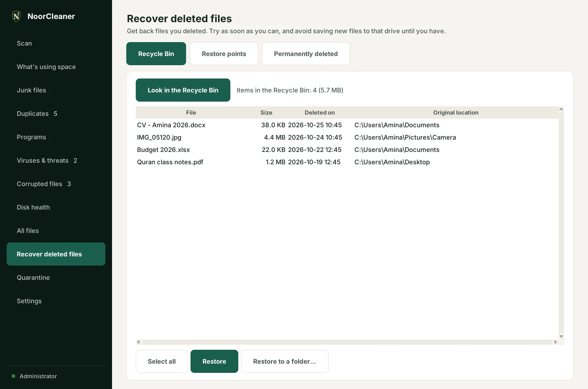Click the C:\Users\Amina\Desktop location cell
The height and width of the screenshot is (389, 588).
point(392,162)
